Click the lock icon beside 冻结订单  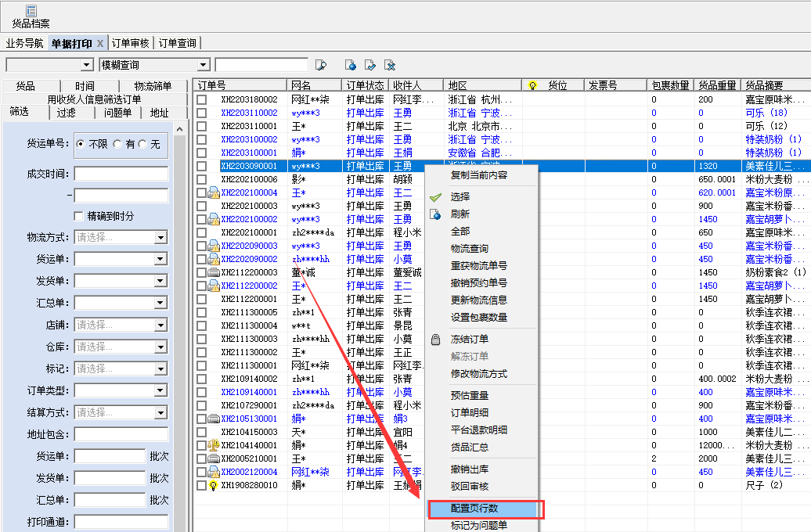point(435,340)
